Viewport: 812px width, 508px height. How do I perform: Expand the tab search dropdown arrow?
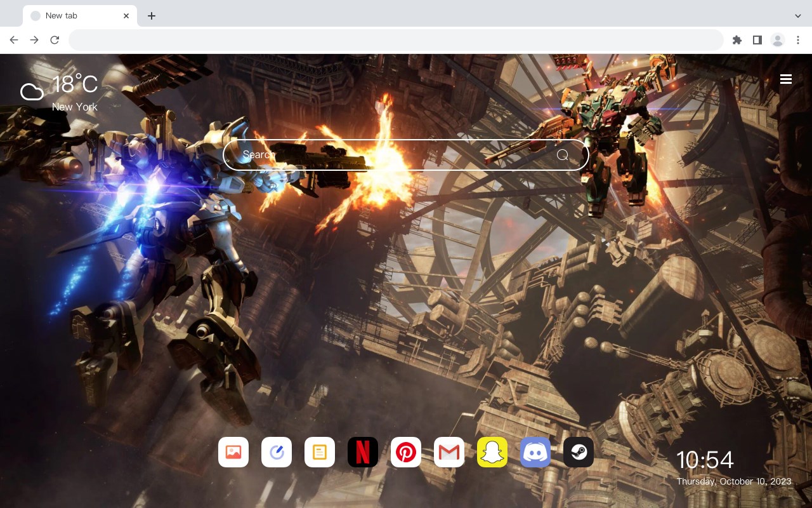click(798, 16)
